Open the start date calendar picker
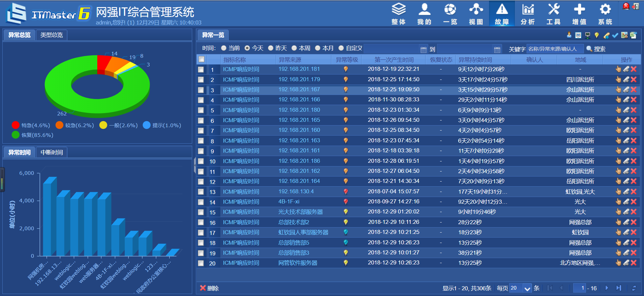The image size is (644, 296). [x=424, y=49]
